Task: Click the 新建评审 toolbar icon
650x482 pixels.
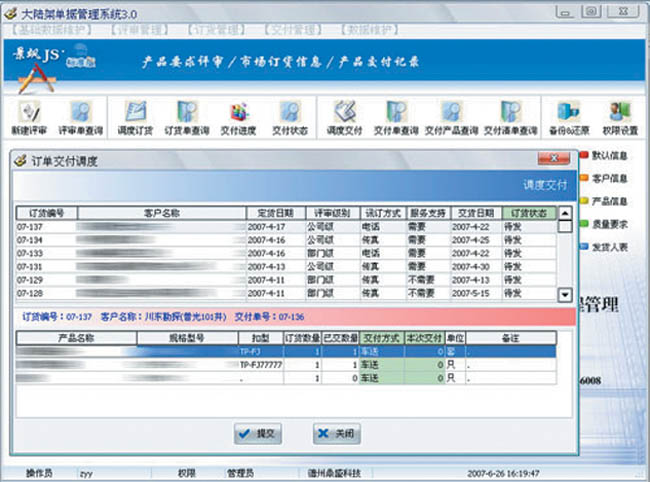Action: tap(27, 117)
